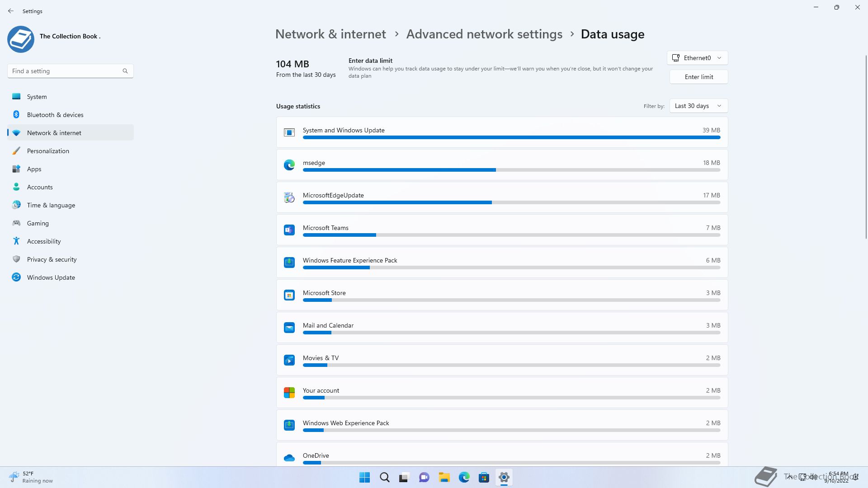Click the OneDrive cloud icon

[x=289, y=458]
